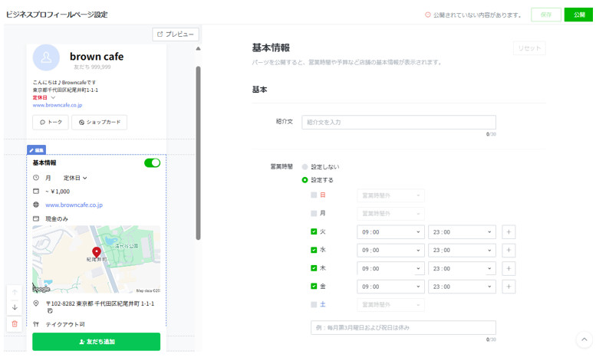Click the blue edit pencil badge
This screenshot has height=364, width=596.
36,150
